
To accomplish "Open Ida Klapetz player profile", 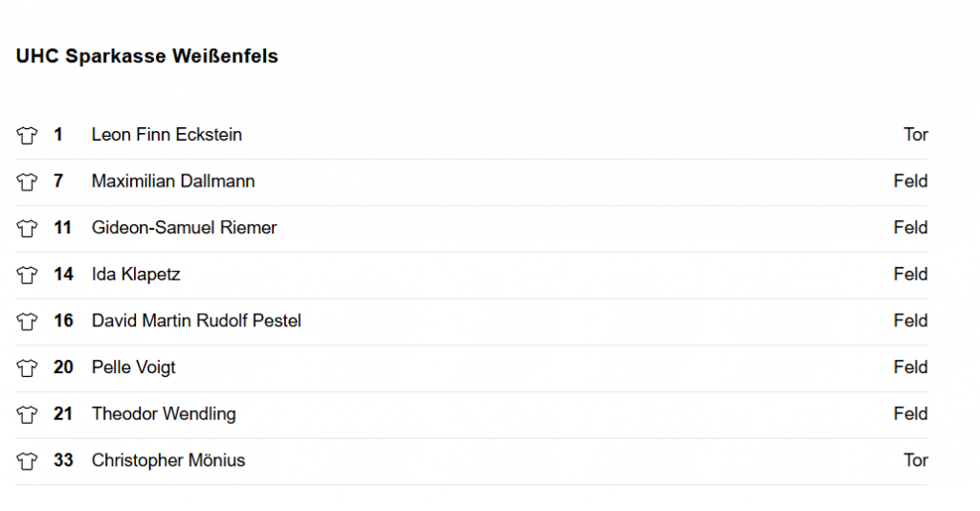I will (x=136, y=275).
